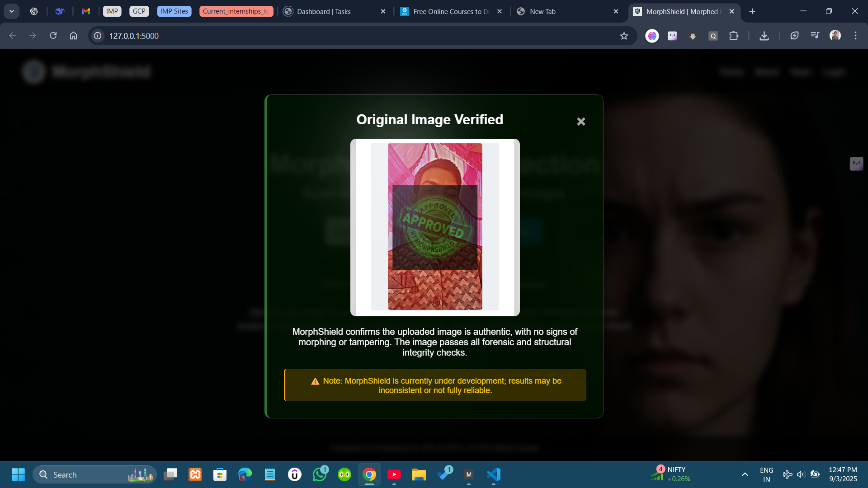This screenshot has height=488, width=868.
Task: Open the IMP tab group
Action: click(x=112, y=11)
